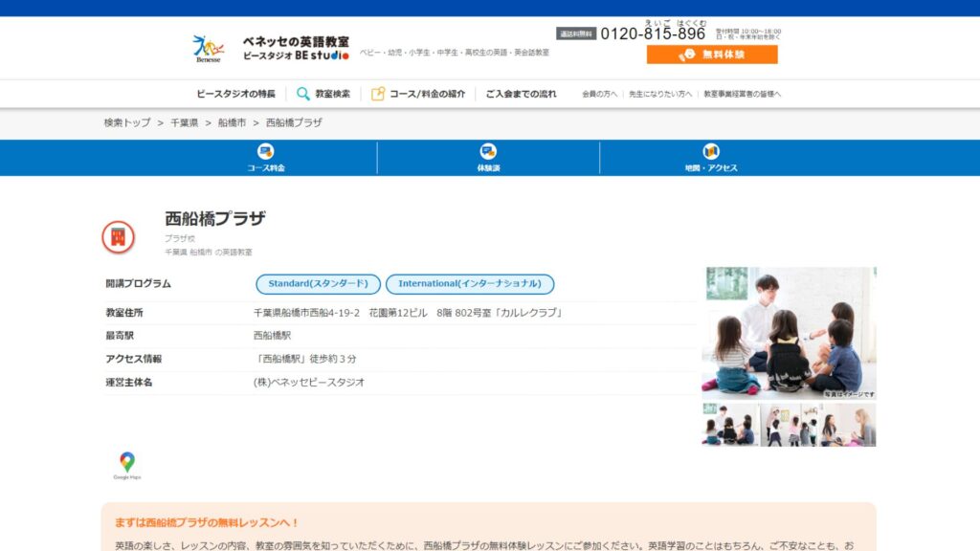980x551 pixels.
Task: Click the アクセス情報 row label
Action: [x=133, y=360]
